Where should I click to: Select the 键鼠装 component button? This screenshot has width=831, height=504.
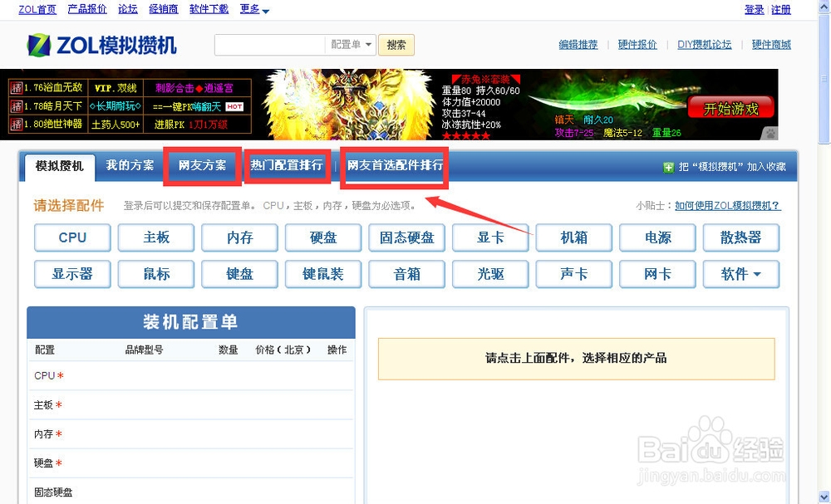click(323, 274)
